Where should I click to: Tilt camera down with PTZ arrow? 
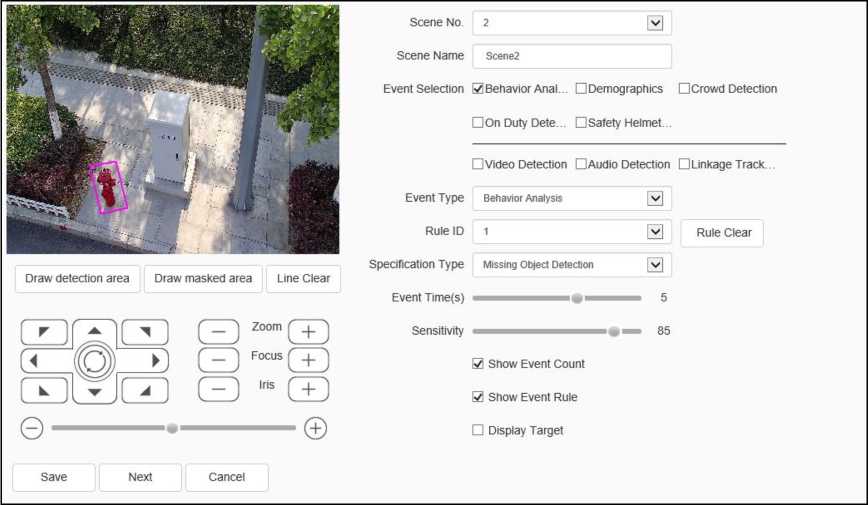[94, 390]
